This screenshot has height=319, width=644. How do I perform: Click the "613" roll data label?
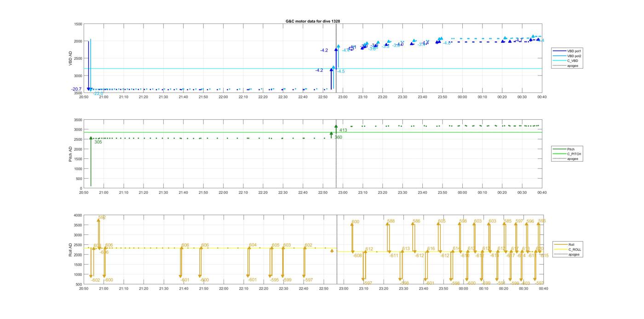click(x=406, y=249)
